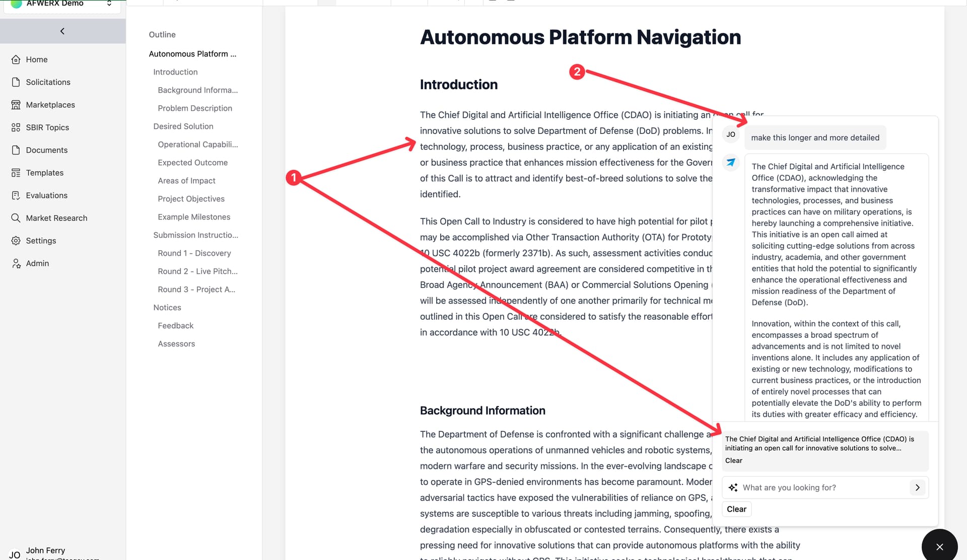The height and width of the screenshot is (560, 967).
Task: Go to Submission Instructions in outline
Action: click(x=195, y=235)
